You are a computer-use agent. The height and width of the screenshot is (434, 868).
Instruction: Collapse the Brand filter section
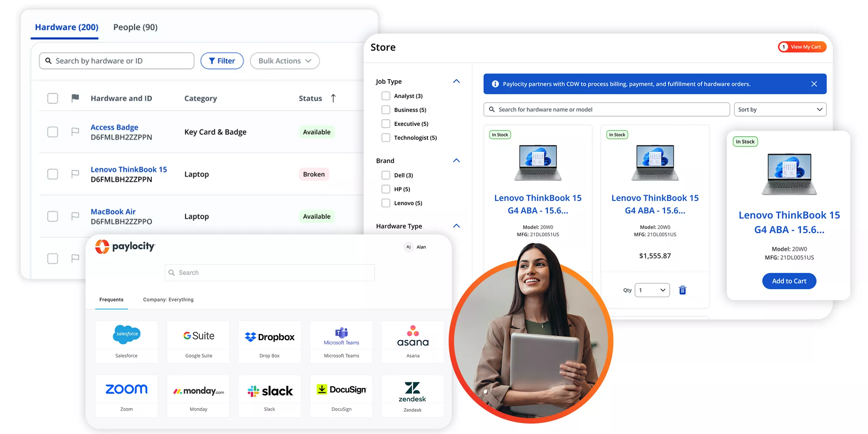(456, 160)
